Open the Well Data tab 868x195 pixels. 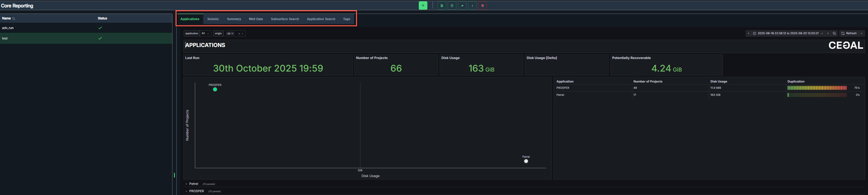tap(255, 19)
